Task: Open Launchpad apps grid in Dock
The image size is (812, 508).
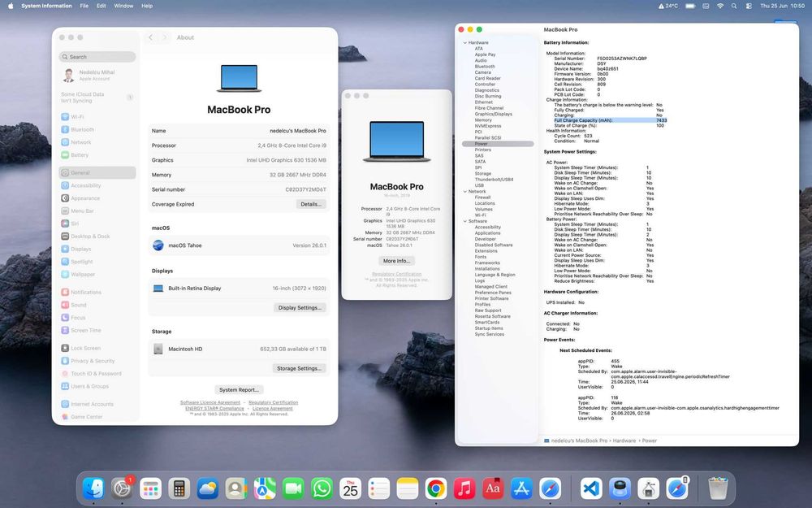Action: click(151, 488)
